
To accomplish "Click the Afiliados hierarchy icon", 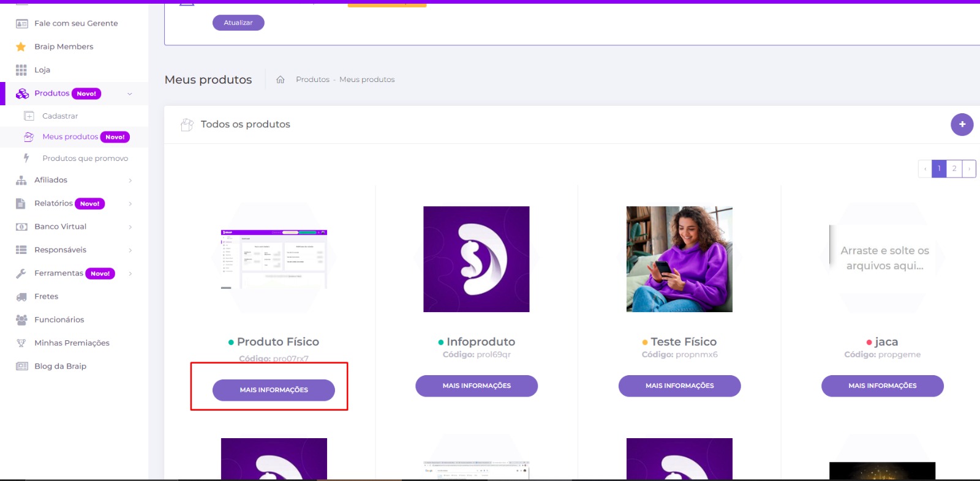I will pos(21,181).
